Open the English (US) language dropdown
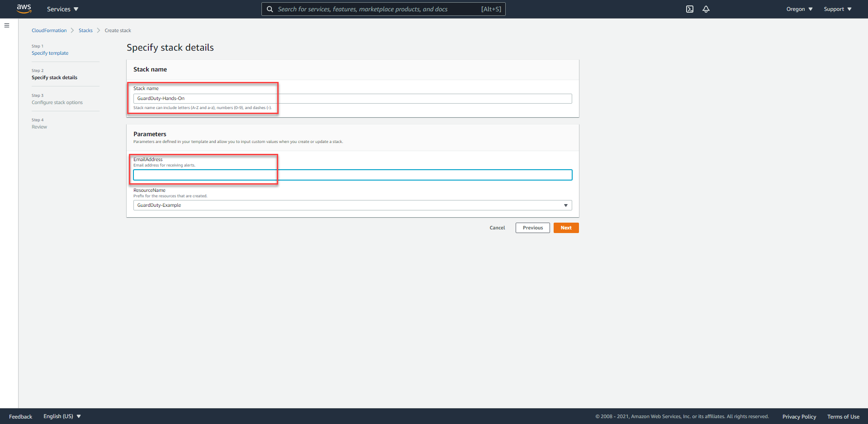The image size is (868, 424). coord(62,416)
